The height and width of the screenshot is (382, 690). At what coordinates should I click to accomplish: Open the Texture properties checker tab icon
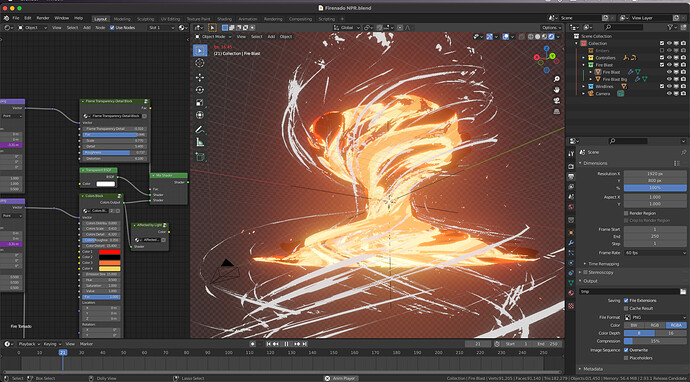tap(571, 305)
